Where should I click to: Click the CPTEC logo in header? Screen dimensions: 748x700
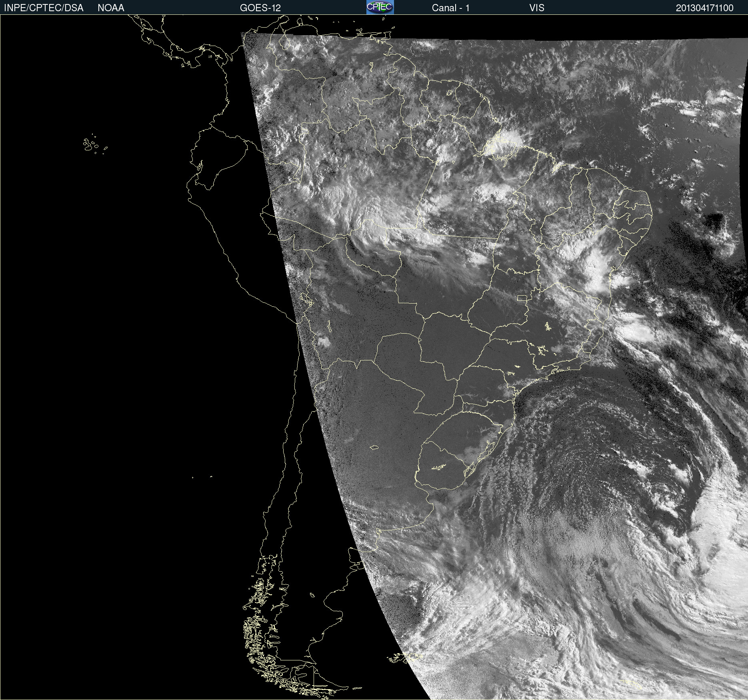pos(380,7)
